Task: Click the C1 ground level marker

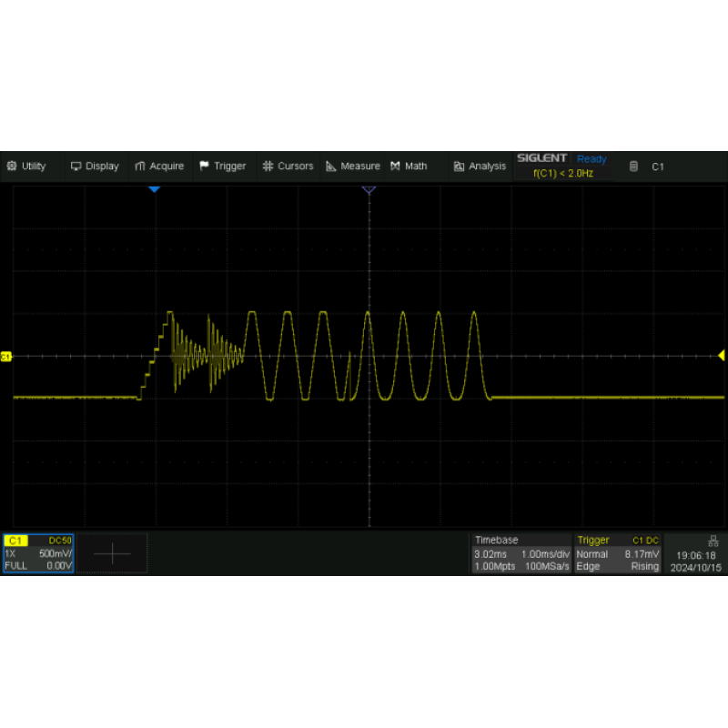Action: pyautogui.click(x=6, y=357)
